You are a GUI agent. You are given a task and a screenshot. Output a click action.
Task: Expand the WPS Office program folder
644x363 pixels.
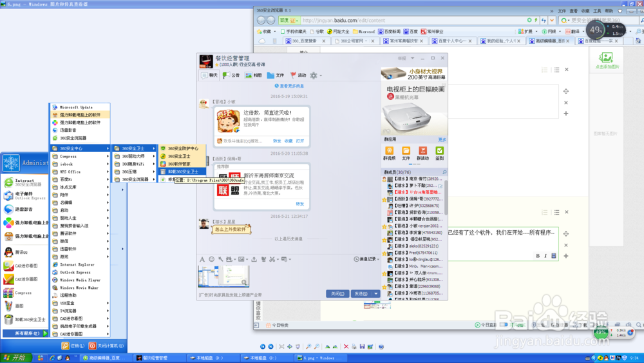coord(80,172)
